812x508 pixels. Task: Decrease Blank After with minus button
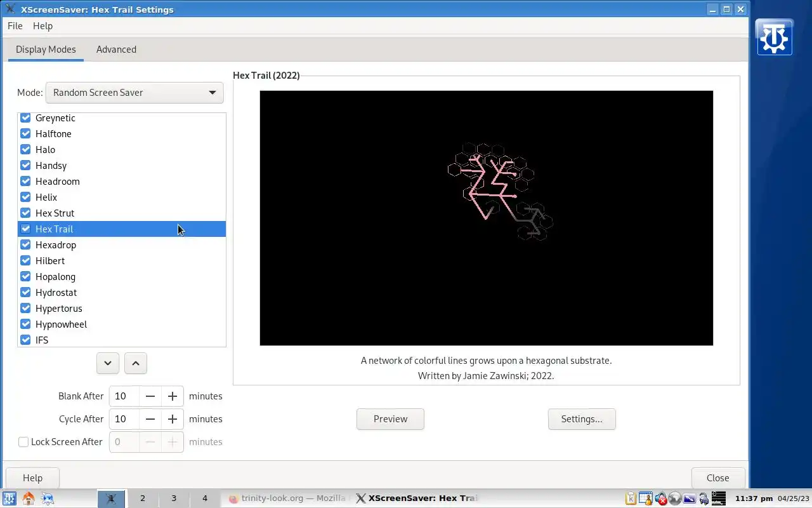[150, 396]
